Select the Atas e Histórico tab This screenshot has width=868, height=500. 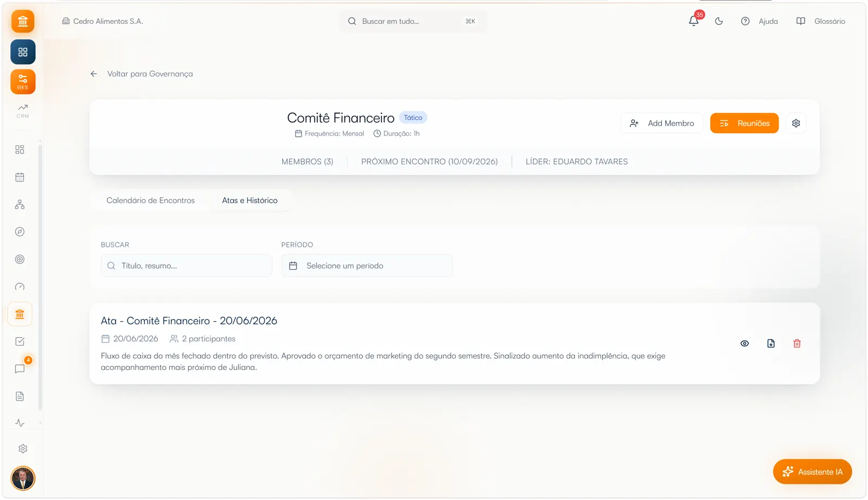[x=250, y=201]
